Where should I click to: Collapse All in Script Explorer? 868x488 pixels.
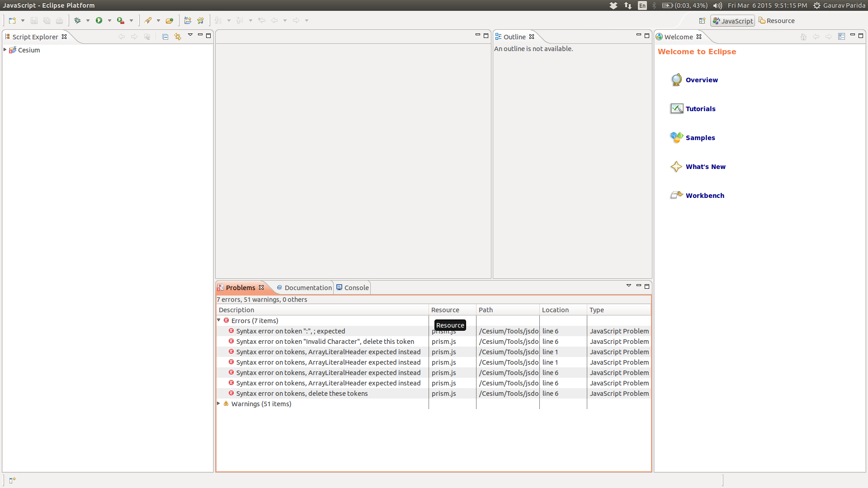point(165,37)
